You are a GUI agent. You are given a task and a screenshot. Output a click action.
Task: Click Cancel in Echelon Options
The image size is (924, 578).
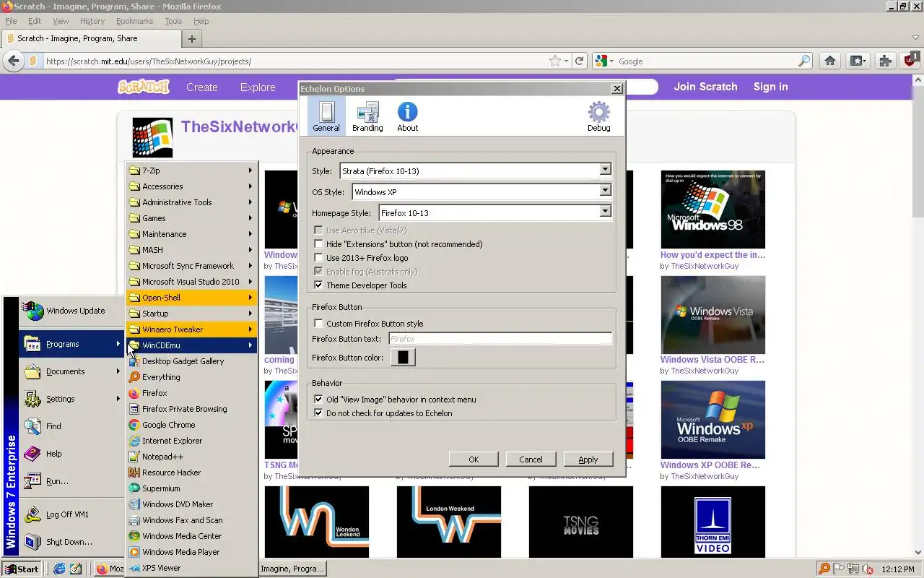531,460
